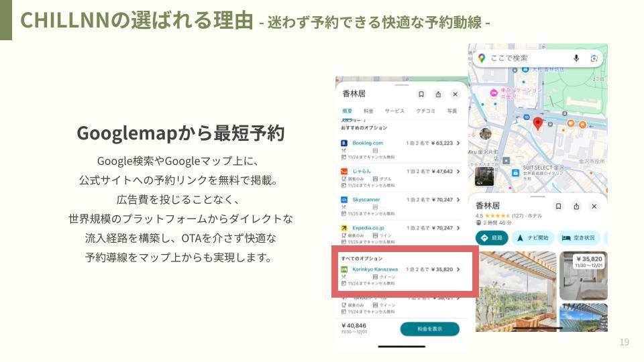Screen dimensions: 644x362
Task: Click the Booking.com logo icon
Action: point(344,143)
